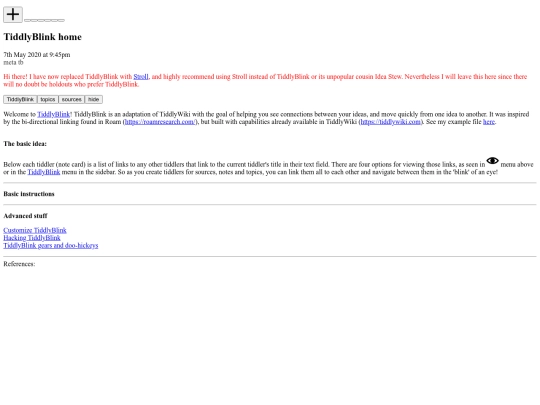Click TiddlyBlink link before 'menu in the sidebar'
Screen dimensions: 540x405
coord(44,172)
